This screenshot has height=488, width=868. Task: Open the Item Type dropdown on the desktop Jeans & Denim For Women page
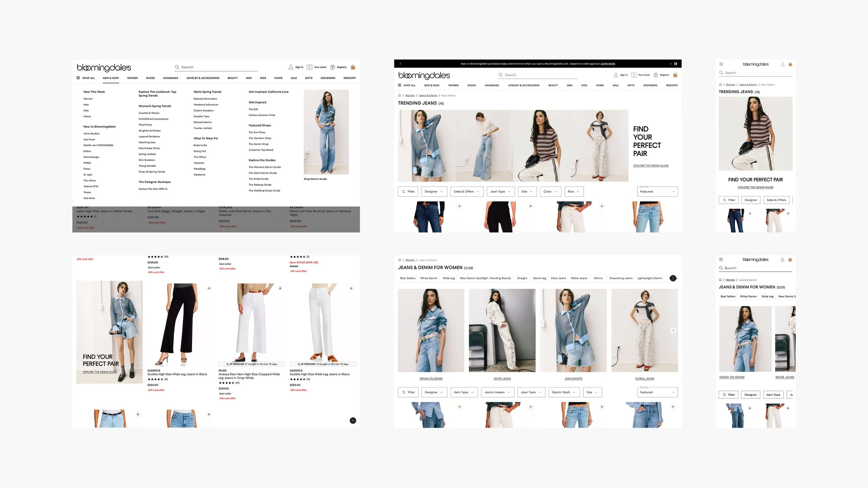click(464, 392)
